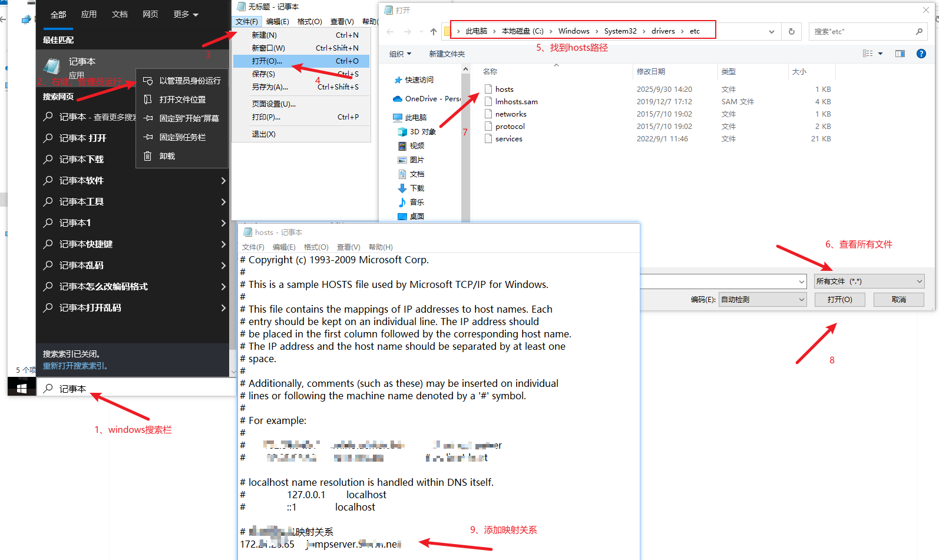
Task: Choose 另存为(A)... from the File menu
Action: (x=302, y=87)
